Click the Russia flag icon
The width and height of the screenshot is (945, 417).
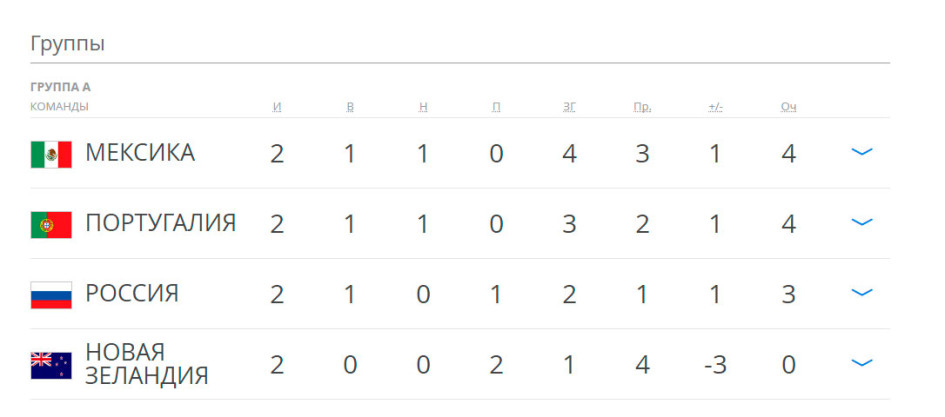(51, 295)
